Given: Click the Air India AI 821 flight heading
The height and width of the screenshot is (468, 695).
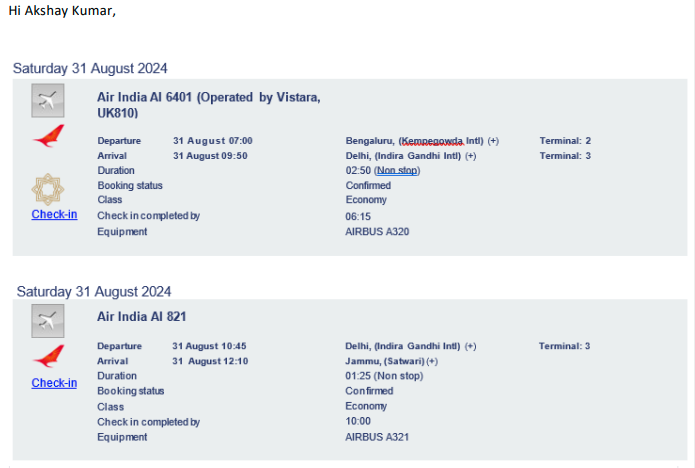Looking at the screenshot, I should pos(142,316).
